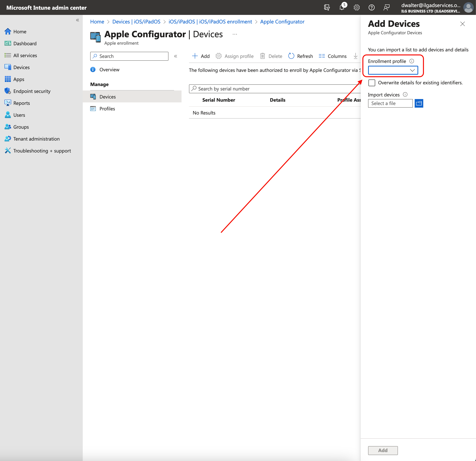Click the download arrow toolbar icon
Screen dimensions: 476x461
pos(355,56)
